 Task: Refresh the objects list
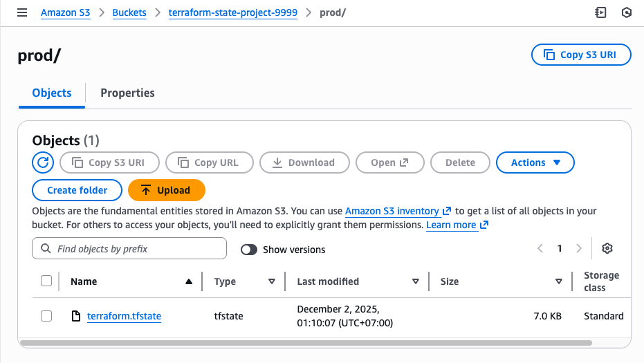point(43,162)
